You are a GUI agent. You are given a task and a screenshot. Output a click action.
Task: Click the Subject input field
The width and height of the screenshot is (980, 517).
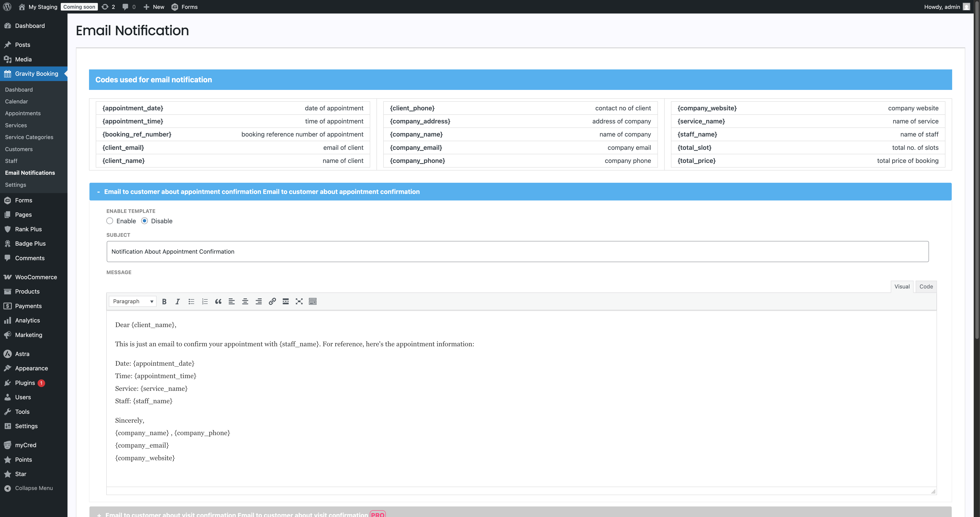pos(517,252)
